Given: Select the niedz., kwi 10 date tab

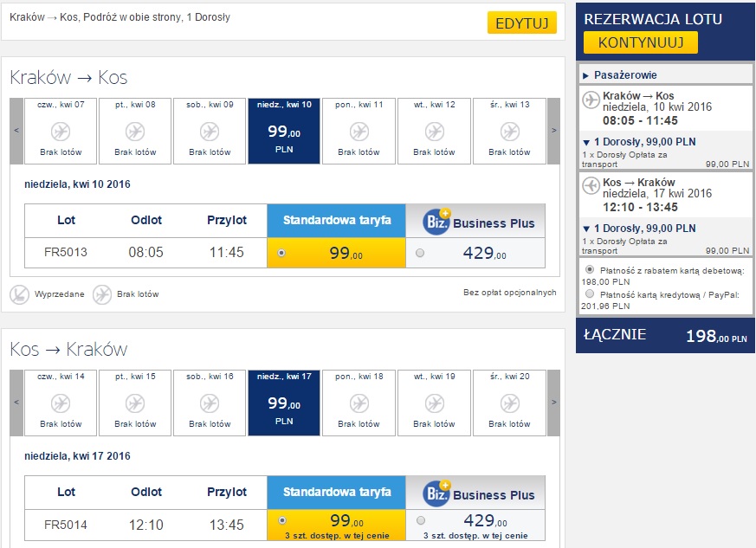Looking at the screenshot, I should click(284, 131).
